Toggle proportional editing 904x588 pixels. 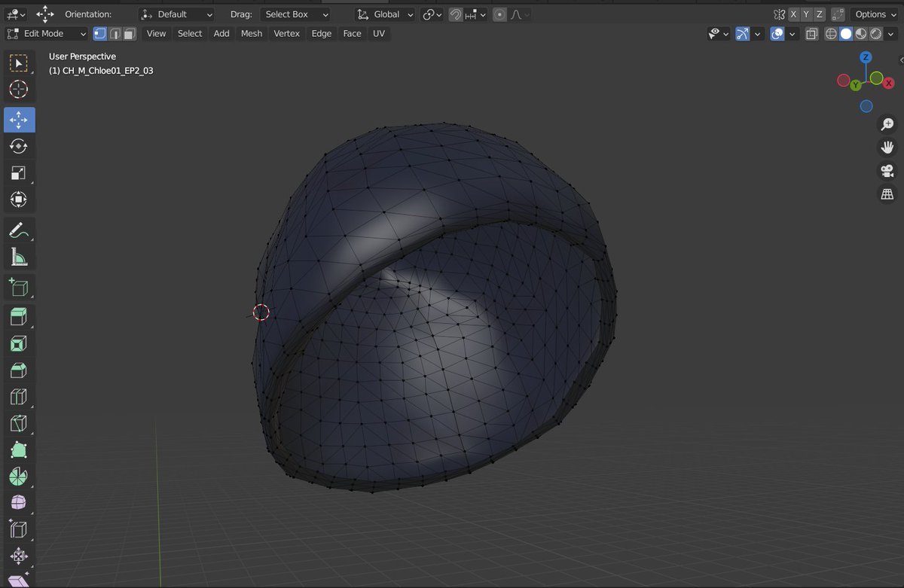499,14
